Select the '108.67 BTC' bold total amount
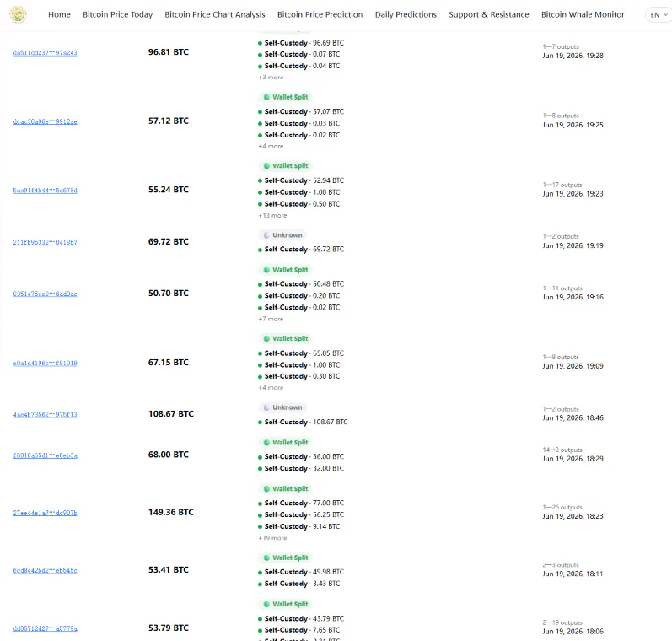This screenshot has width=672, height=641. click(171, 414)
